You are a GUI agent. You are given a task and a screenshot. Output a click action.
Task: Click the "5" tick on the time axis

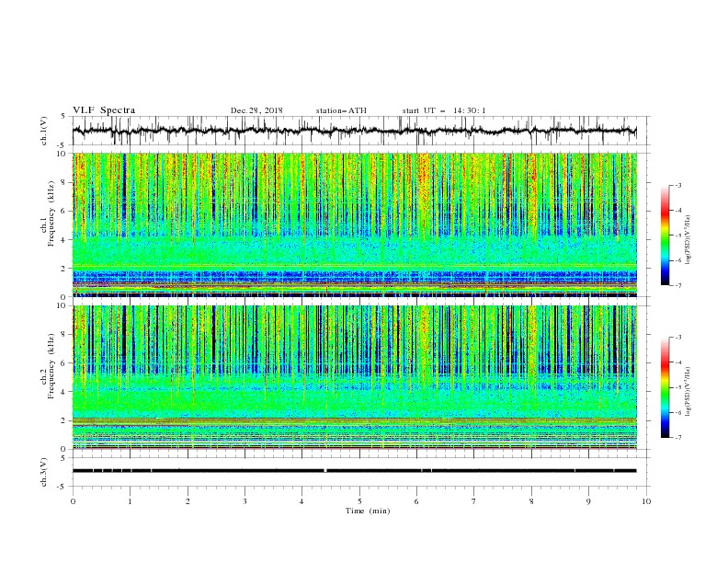click(359, 501)
